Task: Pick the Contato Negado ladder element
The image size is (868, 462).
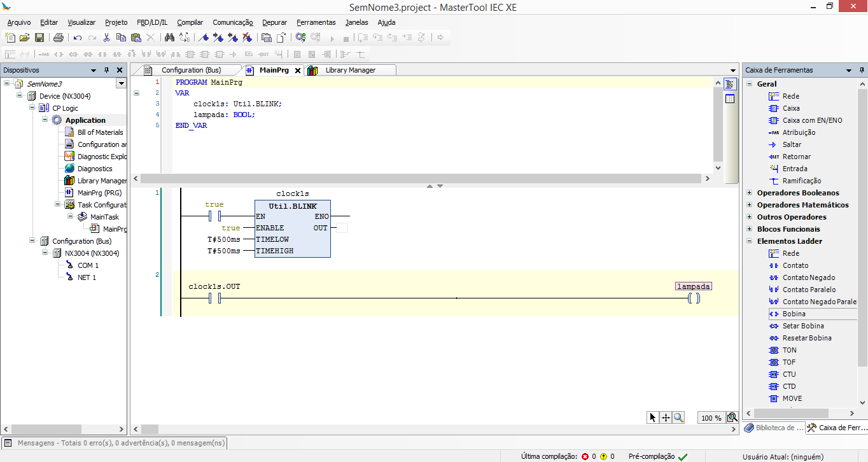Action: click(808, 277)
